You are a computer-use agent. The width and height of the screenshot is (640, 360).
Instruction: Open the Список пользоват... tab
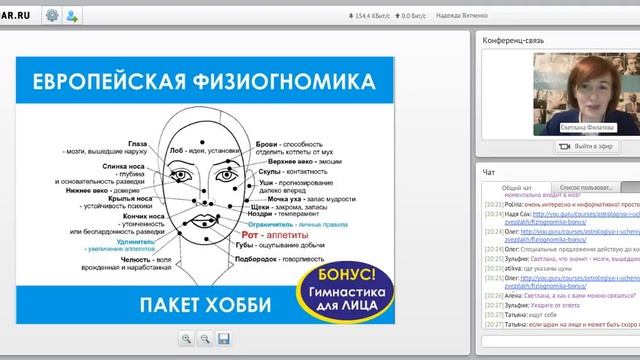coord(586,187)
